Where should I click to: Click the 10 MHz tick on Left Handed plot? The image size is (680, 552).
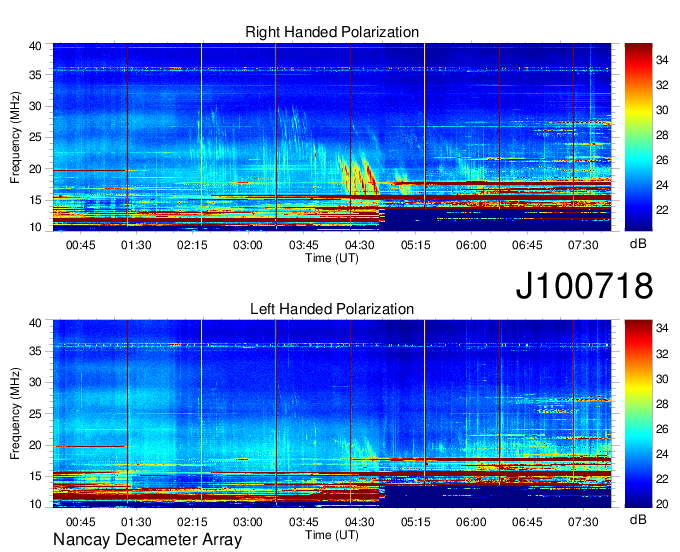35,504
